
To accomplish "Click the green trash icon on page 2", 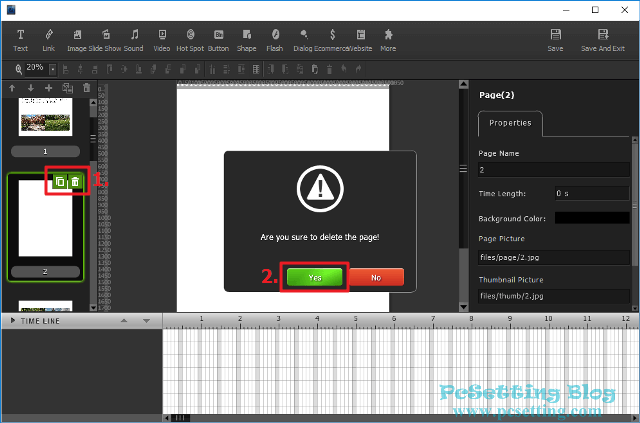I will click(x=75, y=181).
